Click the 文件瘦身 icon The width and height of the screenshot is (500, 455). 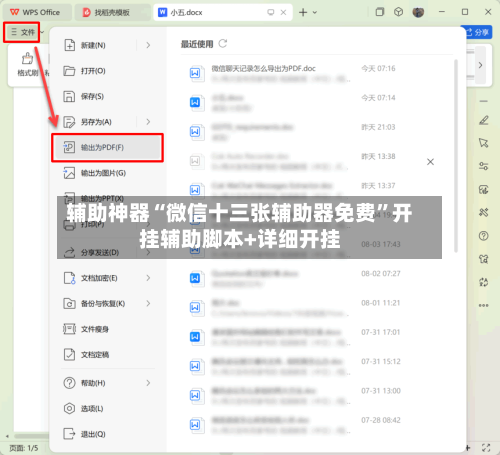(x=69, y=329)
